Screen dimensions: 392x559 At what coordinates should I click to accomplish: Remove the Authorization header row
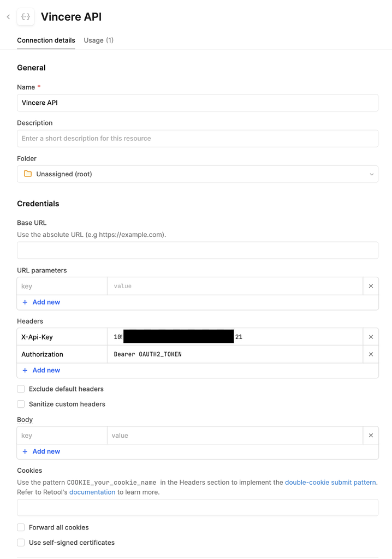[x=371, y=354]
